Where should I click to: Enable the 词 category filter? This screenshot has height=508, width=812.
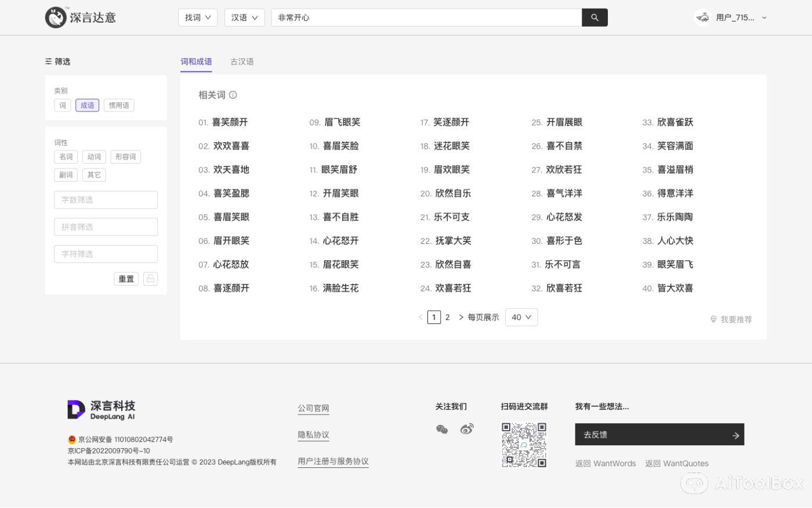click(62, 105)
